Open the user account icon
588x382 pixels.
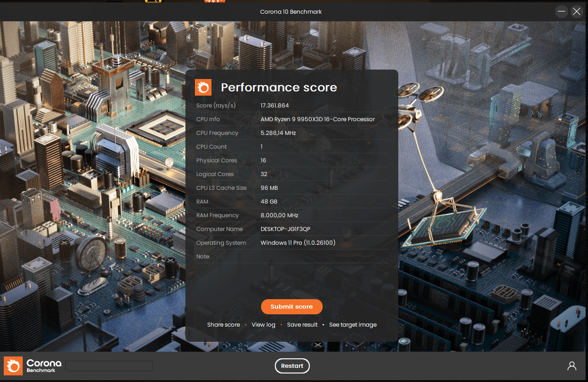[x=572, y=366]
